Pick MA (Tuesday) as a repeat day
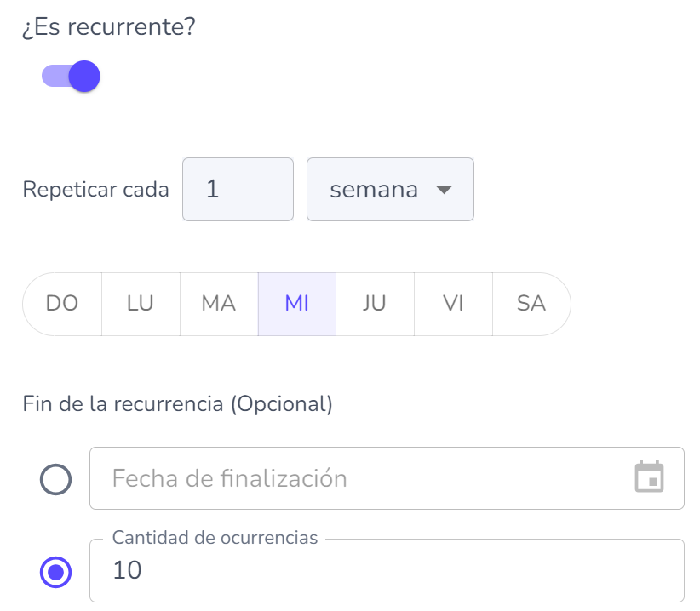Image resolution: width=700 pixels, height=611 pixels. [219, 304]
